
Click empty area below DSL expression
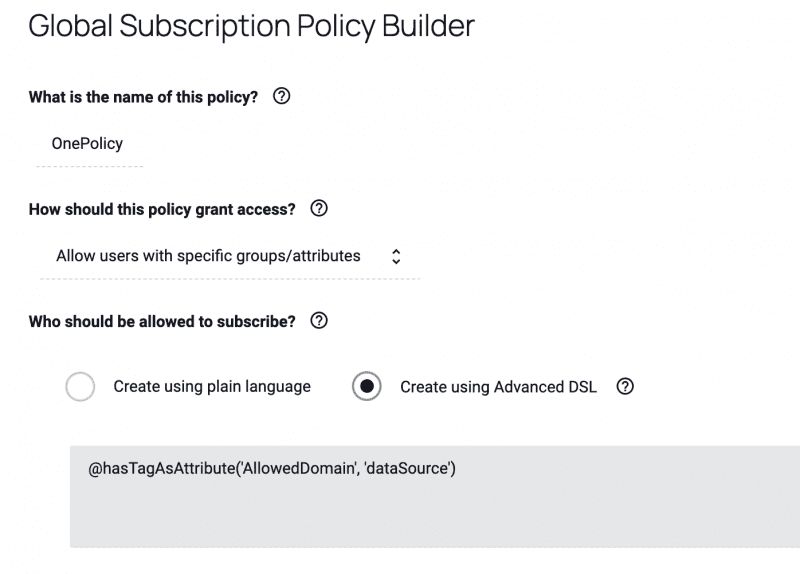tap(435, 515)
